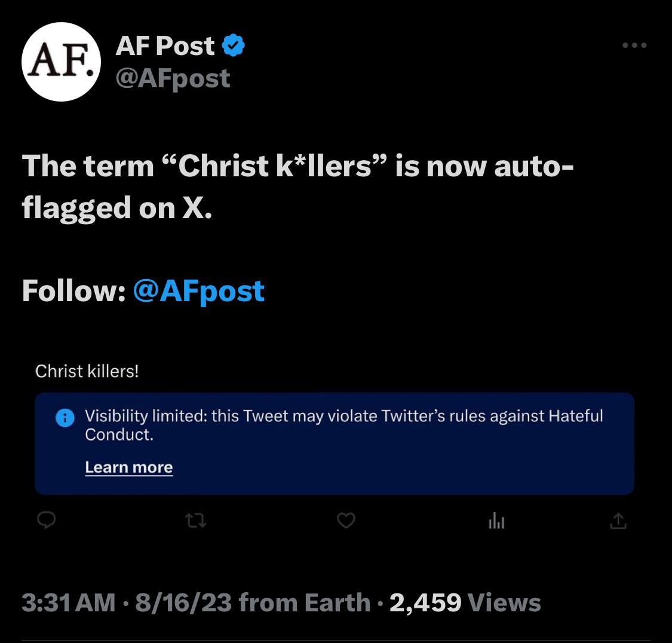The height and width of the screenshot is (643, 672).
Task: Click the 8/16/23 date
Action: (183, 602)
